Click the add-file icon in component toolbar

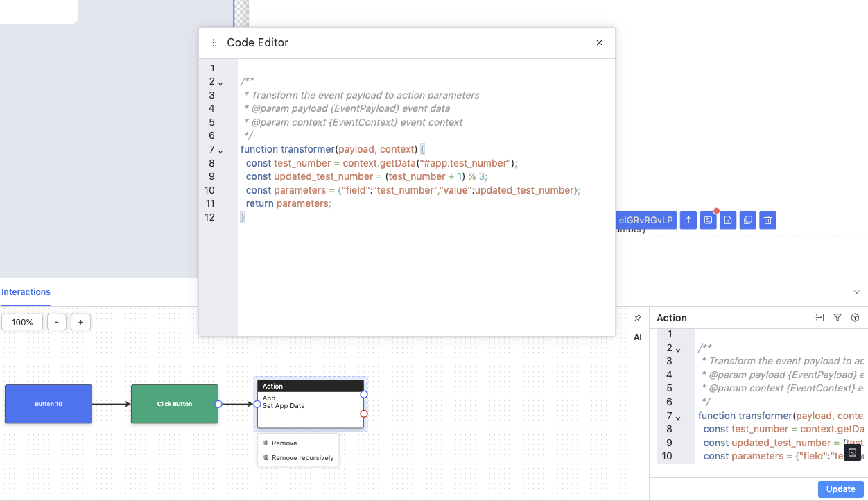point(728,221)
